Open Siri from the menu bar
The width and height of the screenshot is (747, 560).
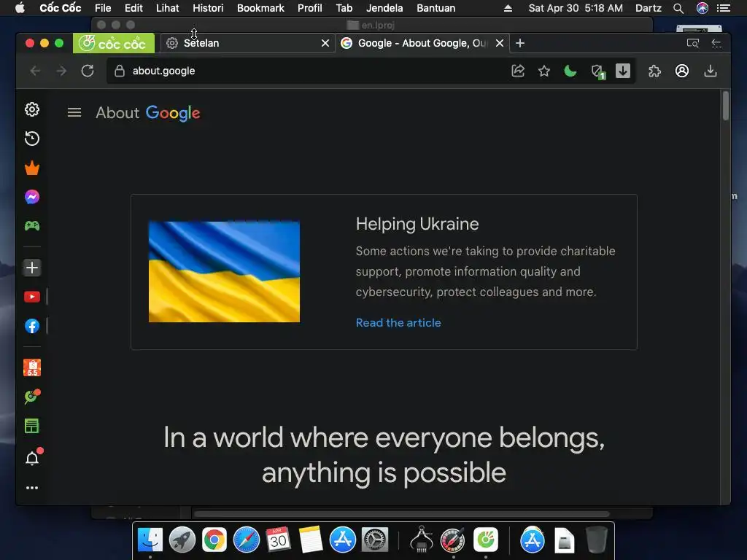pyautogui.click(x=703, y=8)
